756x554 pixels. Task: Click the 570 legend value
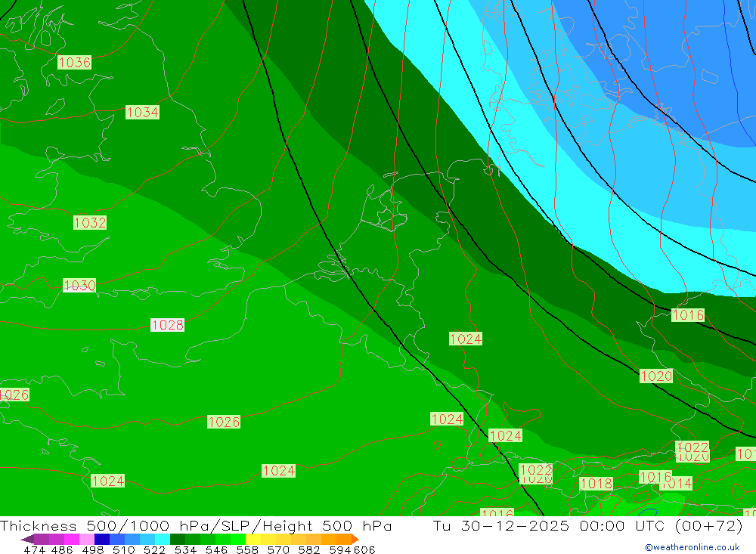tap(278, 549)
